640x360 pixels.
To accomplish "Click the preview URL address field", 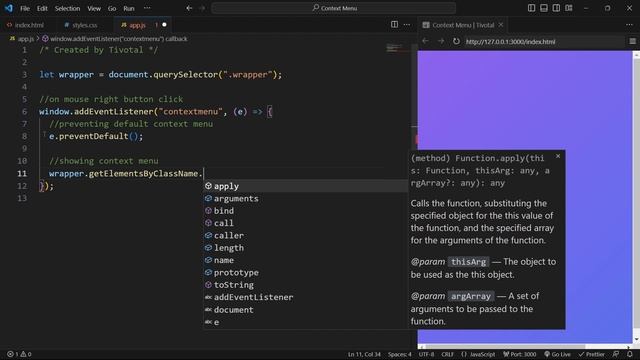I will click(544, 42).
